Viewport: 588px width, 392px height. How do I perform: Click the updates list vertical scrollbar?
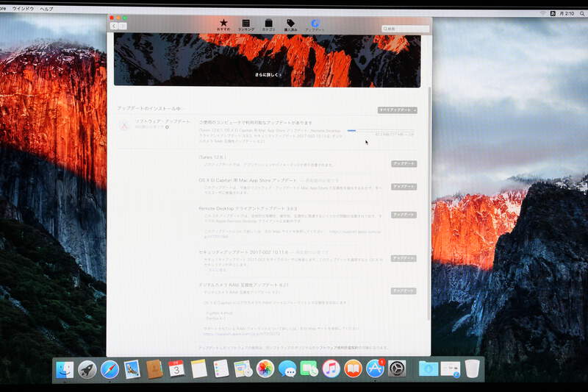click(x=429, y=202)
